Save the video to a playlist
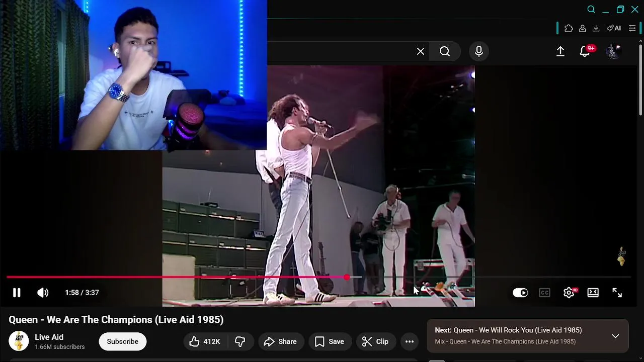This screenshot has height=362, width=644. (x=330, y=341)
